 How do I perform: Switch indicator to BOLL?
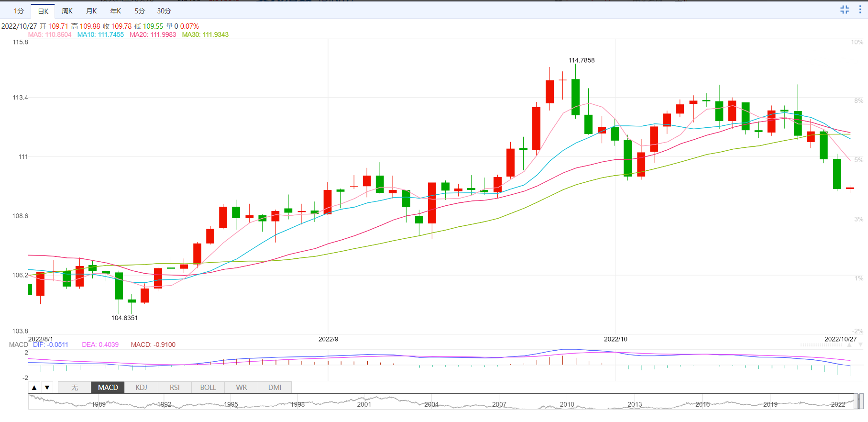click(208, 388)
